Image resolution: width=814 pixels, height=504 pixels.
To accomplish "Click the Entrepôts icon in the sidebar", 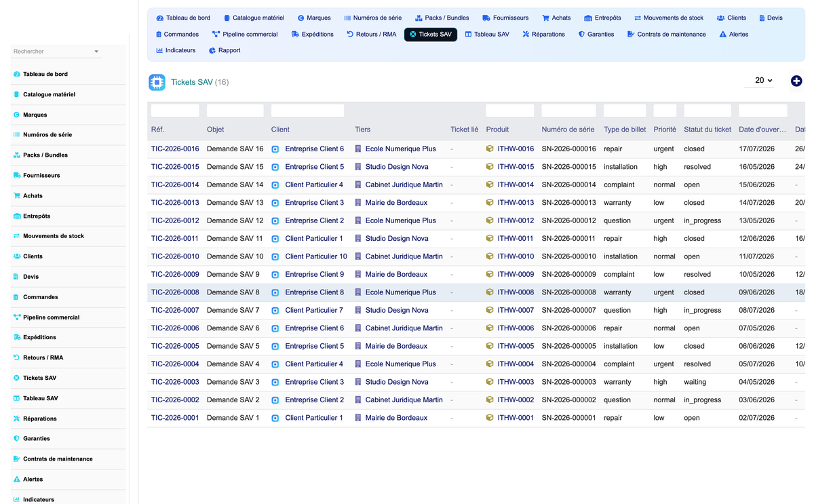I will 17,216.
